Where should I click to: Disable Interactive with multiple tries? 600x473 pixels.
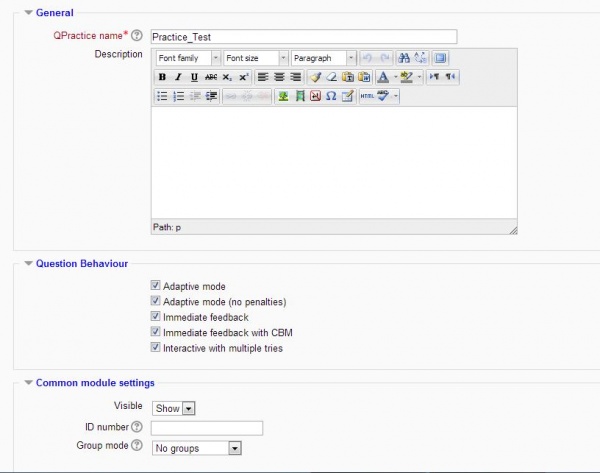click(x=155, y=348)
